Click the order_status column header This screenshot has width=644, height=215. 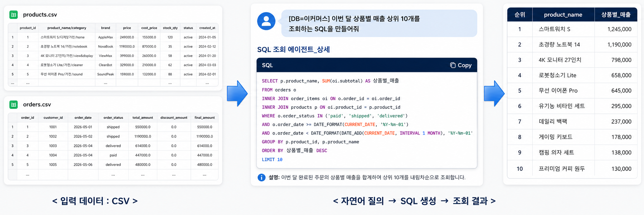click(113, 118)
